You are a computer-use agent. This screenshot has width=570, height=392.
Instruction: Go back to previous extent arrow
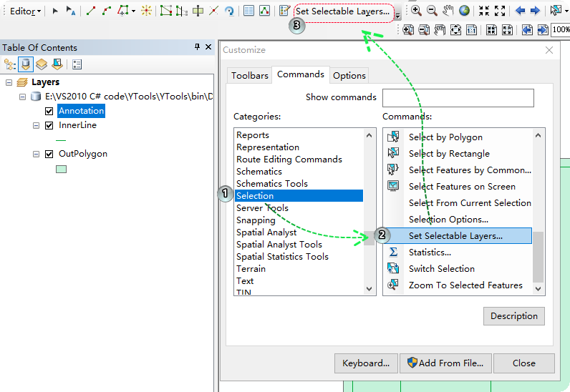coord(520,11)
